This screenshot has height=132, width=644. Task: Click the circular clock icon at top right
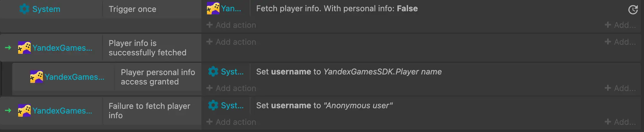pyautogui.click(x=633, y=10)
